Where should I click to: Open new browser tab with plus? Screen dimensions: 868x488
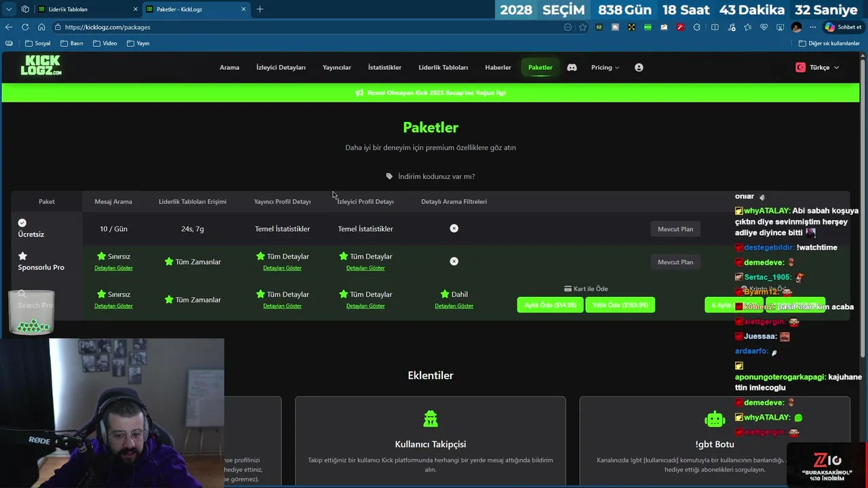(x=260, y=9)
